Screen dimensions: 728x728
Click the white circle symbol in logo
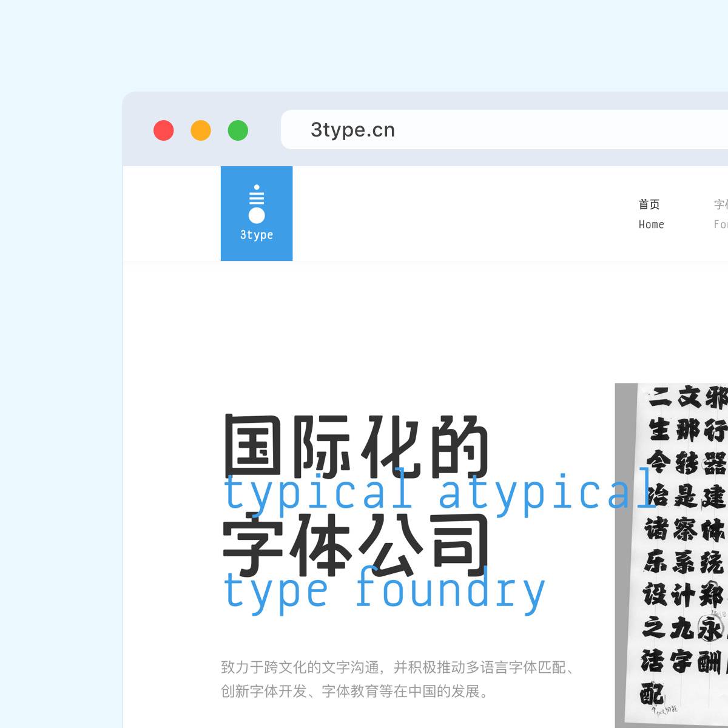pos(257,215)
